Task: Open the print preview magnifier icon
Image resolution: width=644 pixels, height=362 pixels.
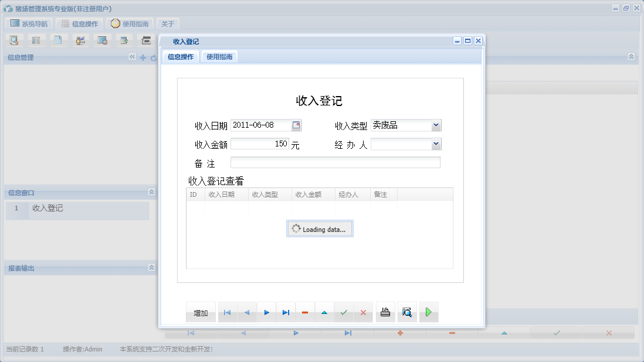Action: [x=407, y=312]
